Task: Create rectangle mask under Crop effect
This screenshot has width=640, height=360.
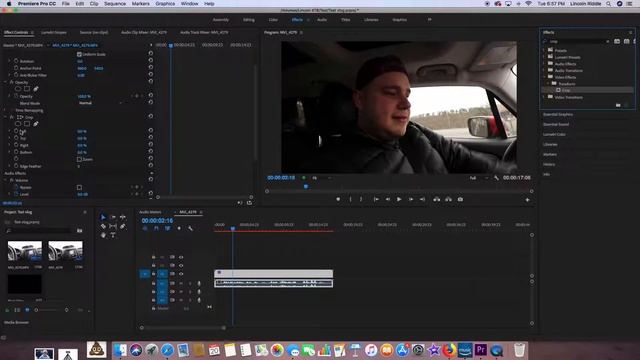Action: [27, 124]
